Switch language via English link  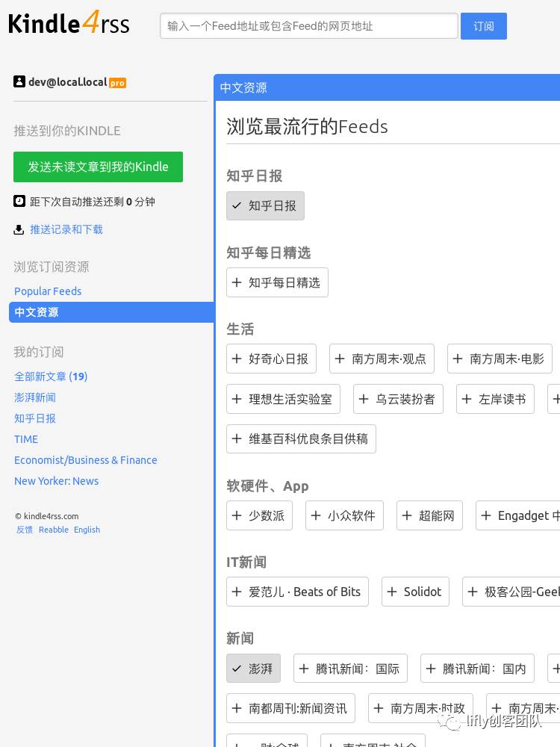87,530
